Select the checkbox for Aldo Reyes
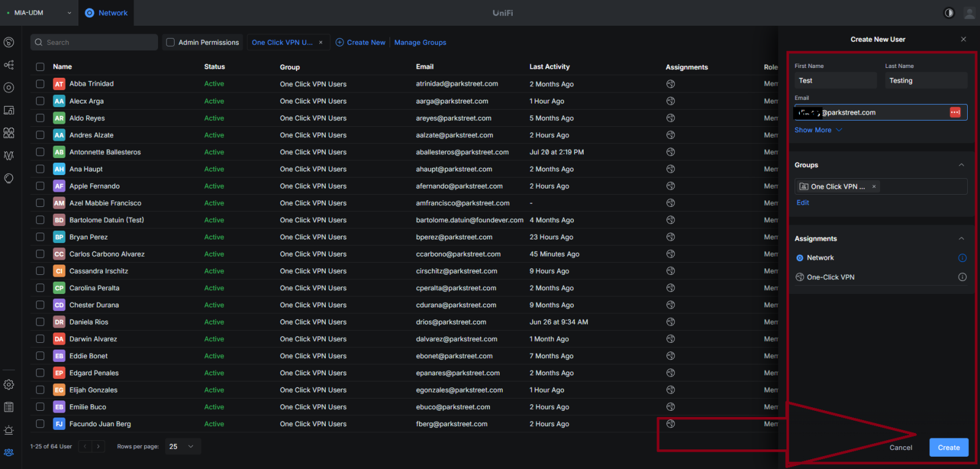980x469 pixels. pos(40,118)
